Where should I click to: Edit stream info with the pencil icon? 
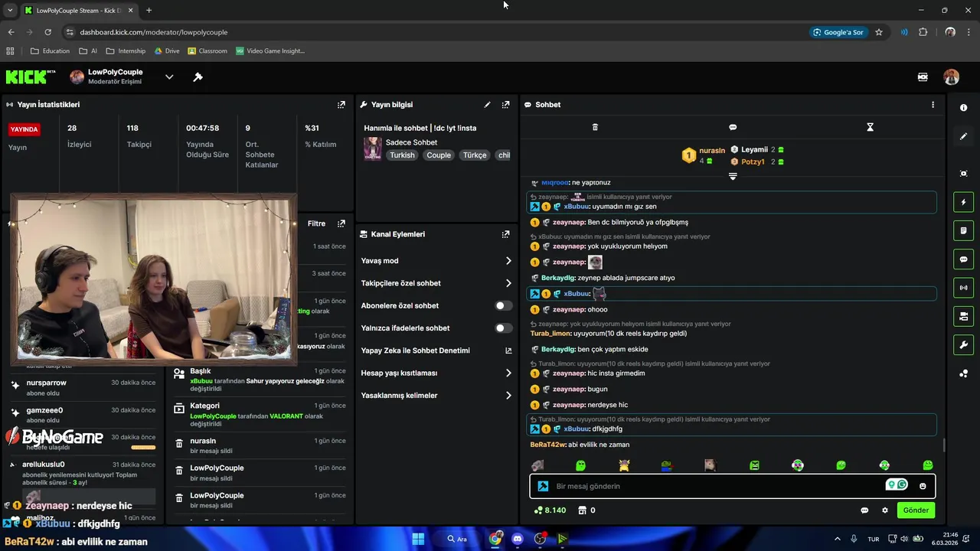click(487, 105)
